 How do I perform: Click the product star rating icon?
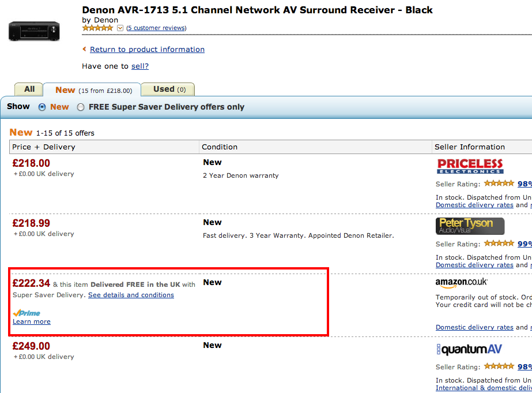point(97,28)
